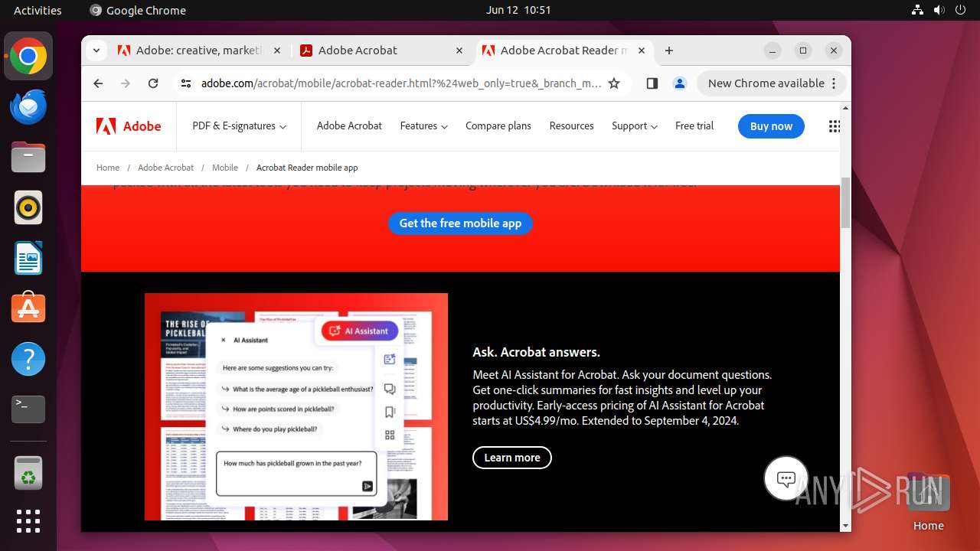Click the AI Assistant promo image
Viewport: 980px width, 551px height.
click(x=296, y=406)
